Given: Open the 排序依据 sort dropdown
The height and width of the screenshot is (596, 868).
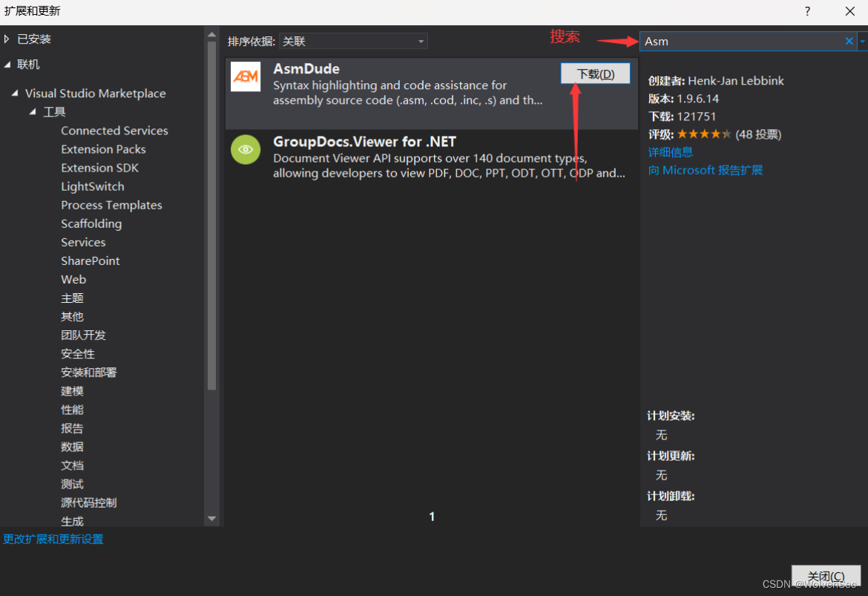Looking at the screenshot, I should click(353, 41).
